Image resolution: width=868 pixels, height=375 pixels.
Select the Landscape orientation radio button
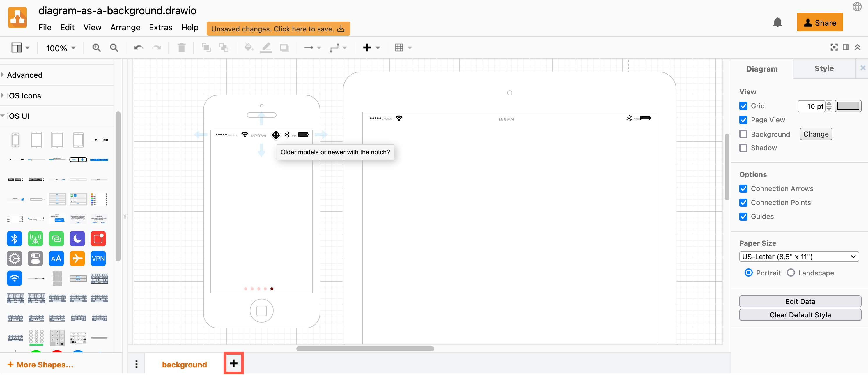click(x=791, y=273)
